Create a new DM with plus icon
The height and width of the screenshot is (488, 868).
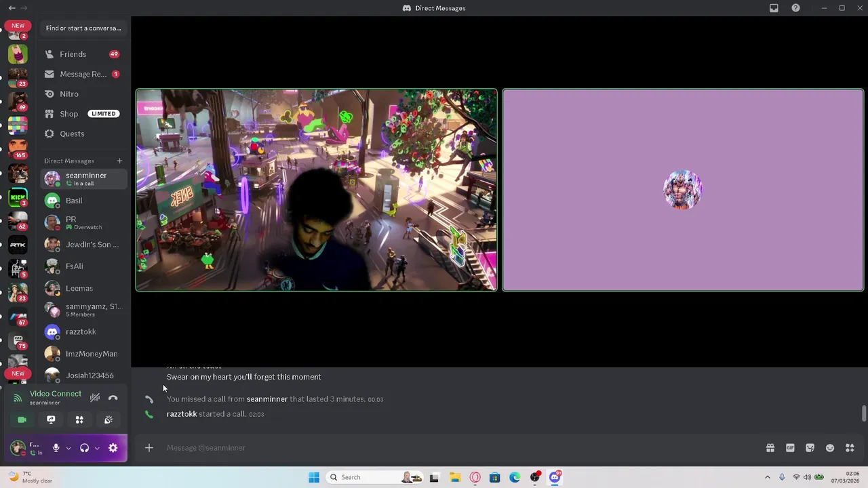pos(119,161)
